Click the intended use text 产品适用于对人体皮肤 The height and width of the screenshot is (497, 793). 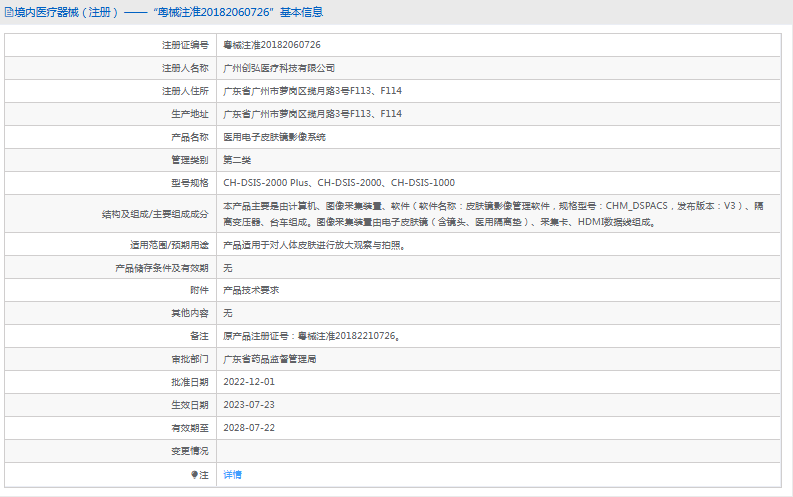(315, 245)
